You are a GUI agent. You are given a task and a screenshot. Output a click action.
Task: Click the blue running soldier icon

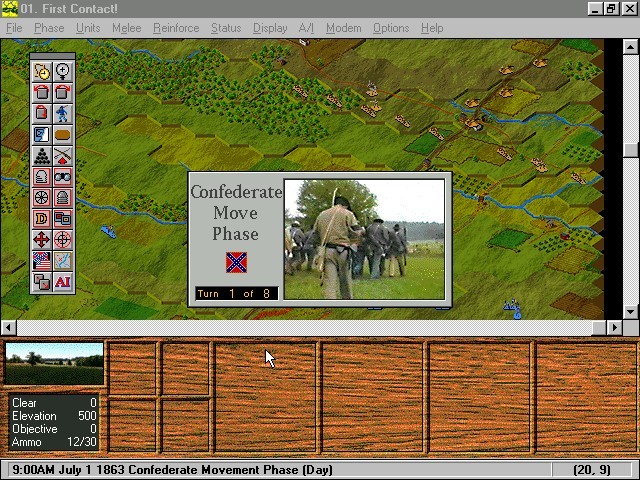(62, 113)
